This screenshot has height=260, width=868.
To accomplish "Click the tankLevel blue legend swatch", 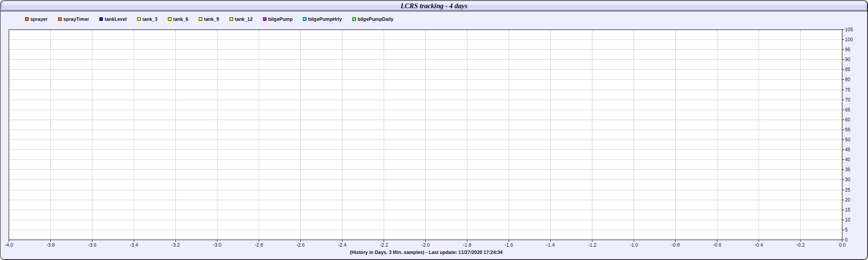I will tap(101, 19).
